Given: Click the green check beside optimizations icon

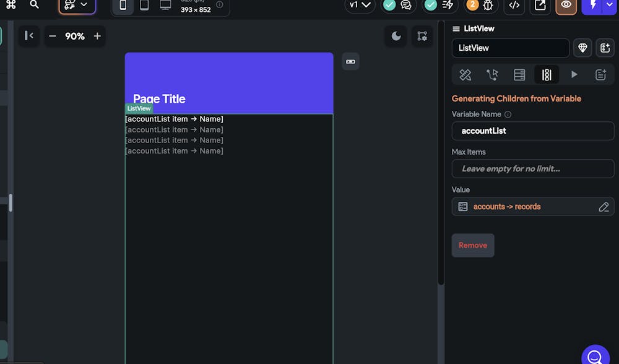Looking at the screenshot, I should pos(431,5).
